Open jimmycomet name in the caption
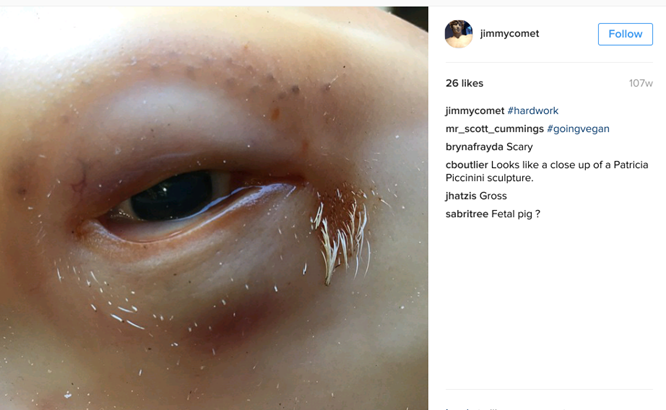 [474, 111]
